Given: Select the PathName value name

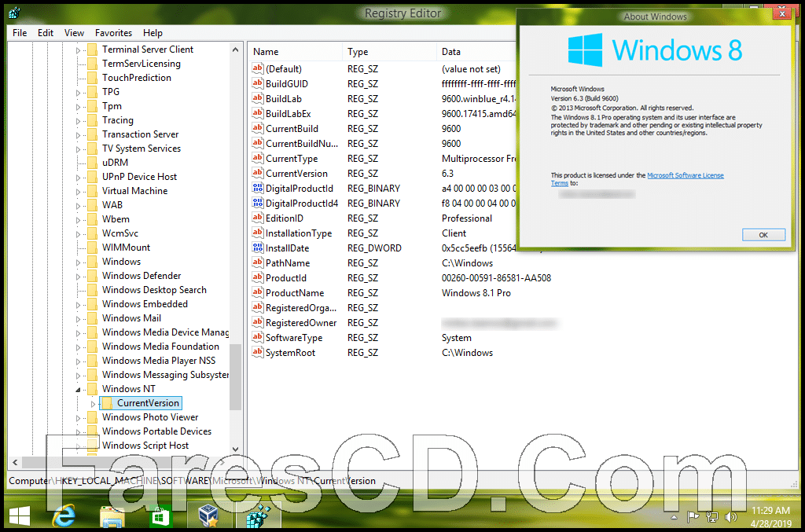Looking at the screenshot, I should 288,262.
